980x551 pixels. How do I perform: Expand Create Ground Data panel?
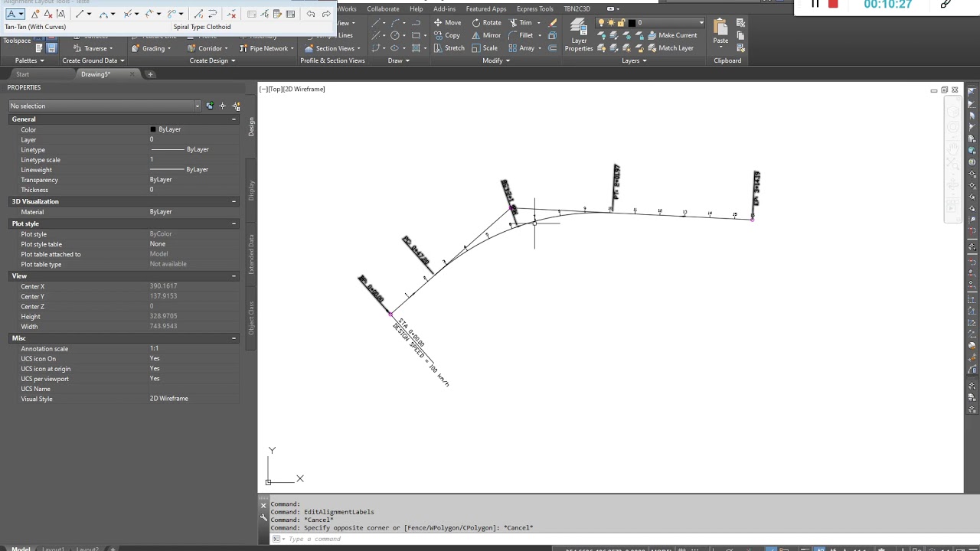pos(93,60)
